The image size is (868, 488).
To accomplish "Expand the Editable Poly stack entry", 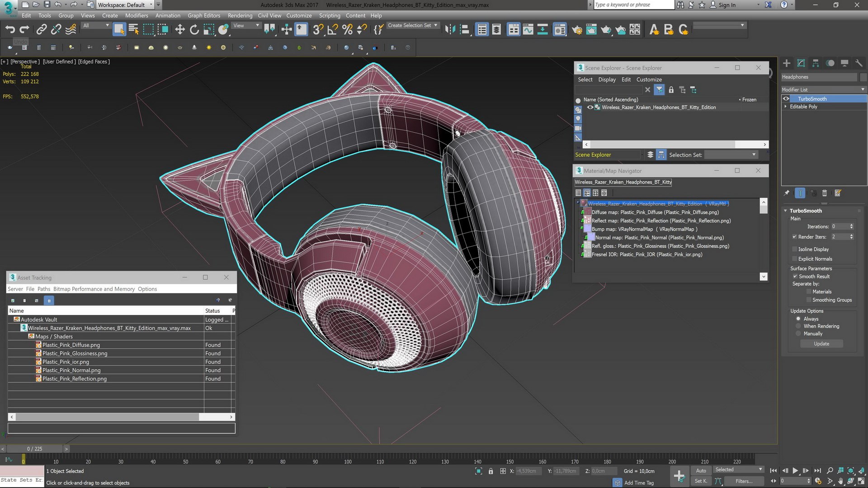I will coord(785,107).
